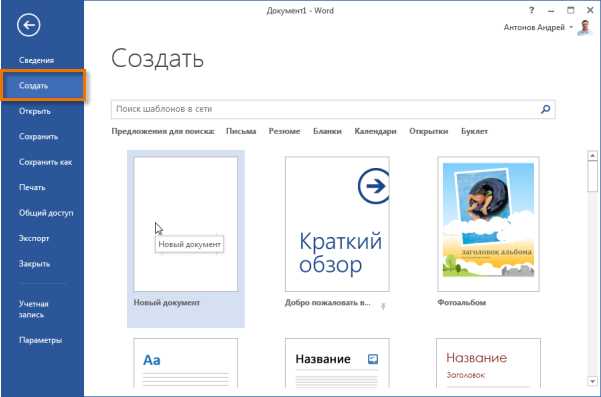This screenshot has height=397, width=601.
Task: Open the Сведения menu item
Action: click(36, 60)
